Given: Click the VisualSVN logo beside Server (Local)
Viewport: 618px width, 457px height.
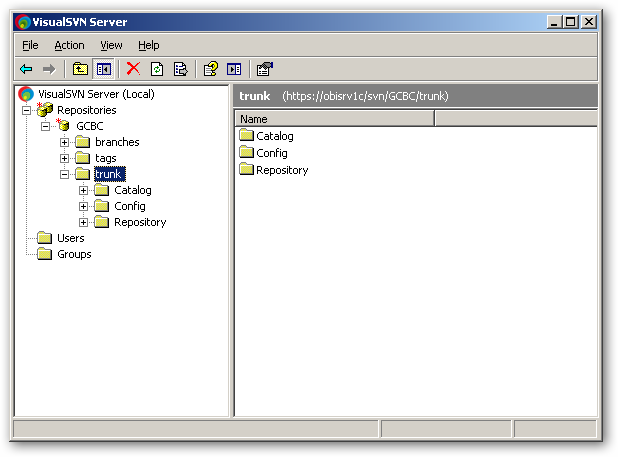Looking at the screenshot, I should tap(26, 94).
